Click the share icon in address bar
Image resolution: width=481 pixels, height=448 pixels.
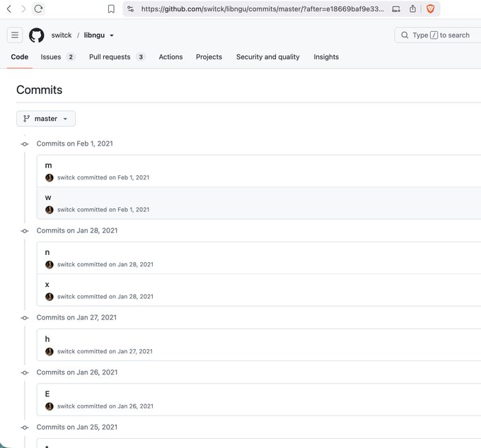coord(413,8)
